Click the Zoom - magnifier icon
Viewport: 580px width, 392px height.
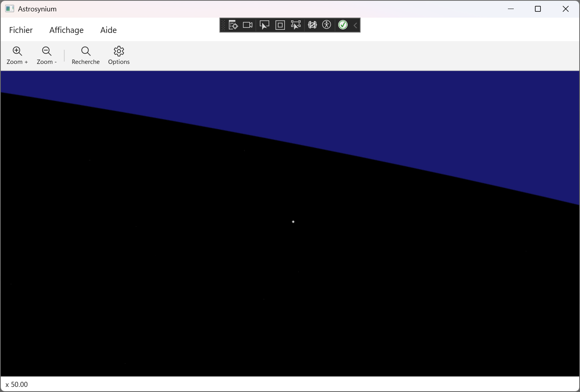click(x=47, y=51)
